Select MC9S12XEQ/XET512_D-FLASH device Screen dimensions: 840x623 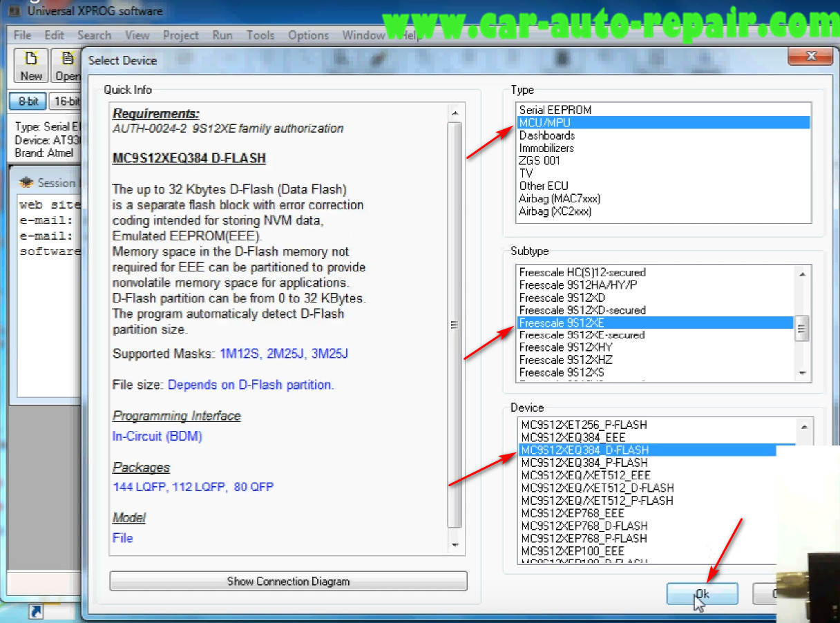tap(648, 488)
